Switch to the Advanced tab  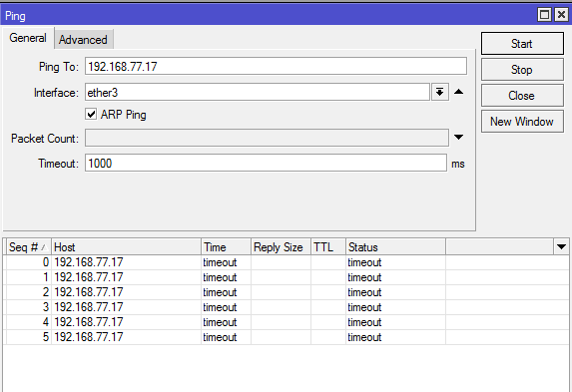click(x=83, y=39)
